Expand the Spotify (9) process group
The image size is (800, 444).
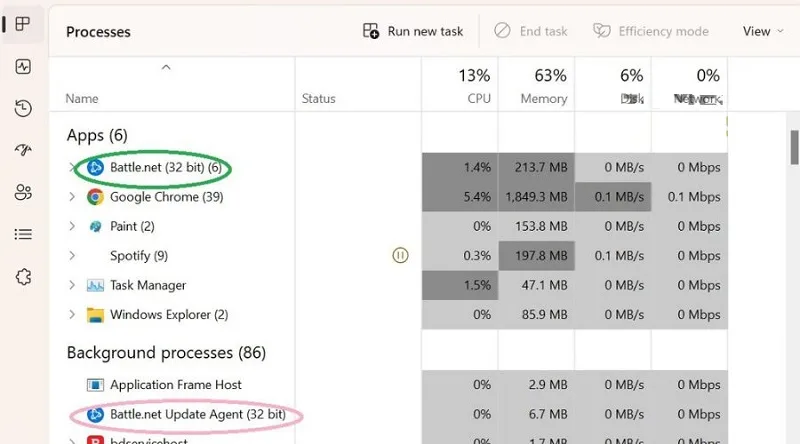click(x=72, y=256)
